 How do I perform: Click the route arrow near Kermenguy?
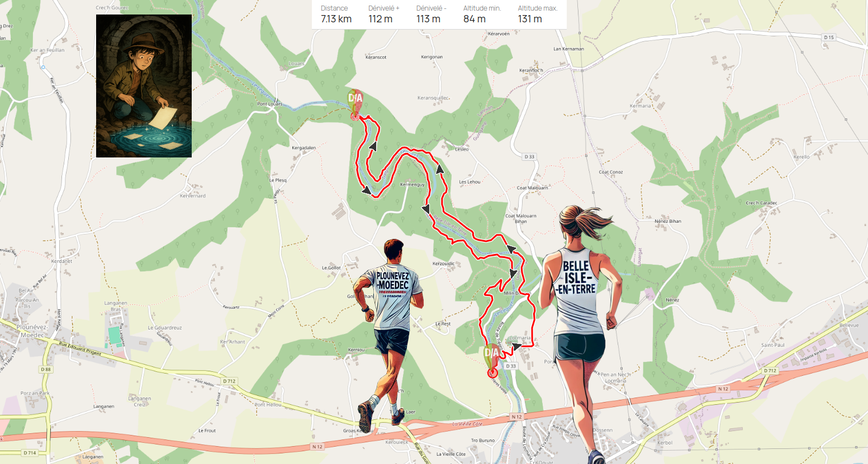click(x=425, y=209)
